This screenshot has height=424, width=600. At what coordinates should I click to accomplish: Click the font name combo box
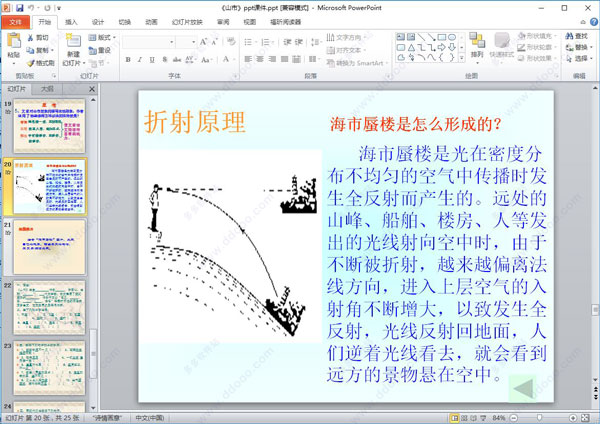[148, 42]
